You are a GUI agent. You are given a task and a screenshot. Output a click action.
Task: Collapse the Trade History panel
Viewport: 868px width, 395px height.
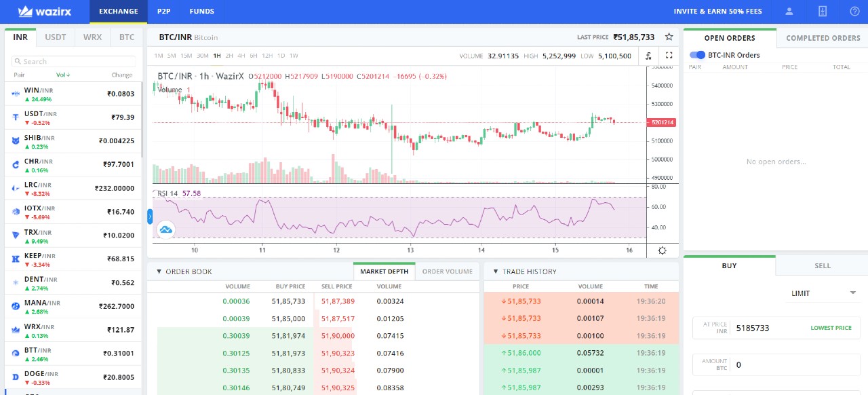496,271
